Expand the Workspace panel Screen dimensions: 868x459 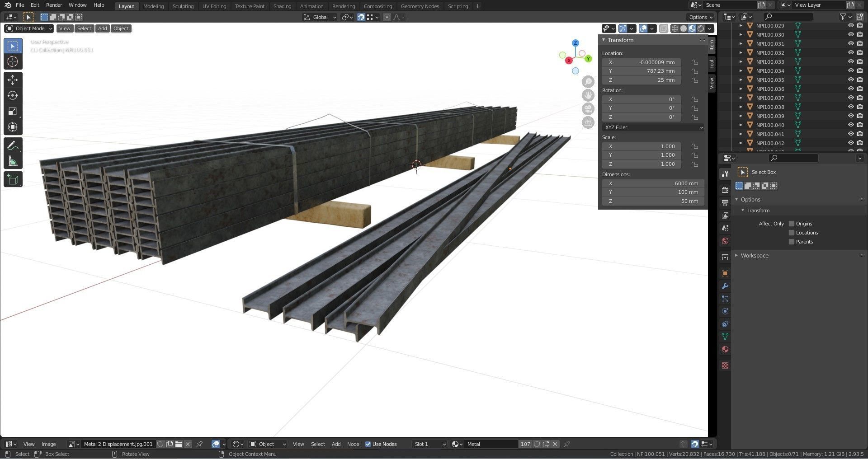[x=754, y=256]
